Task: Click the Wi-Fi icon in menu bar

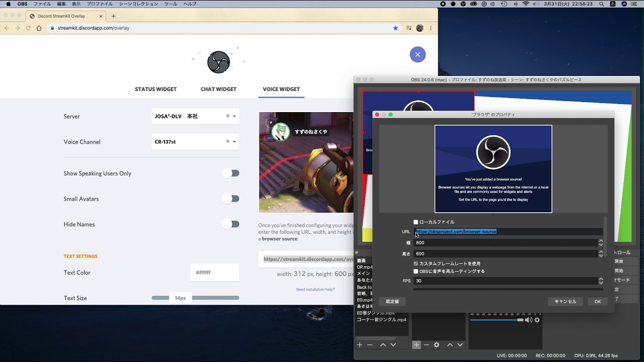Action: (x=526, y=4)
